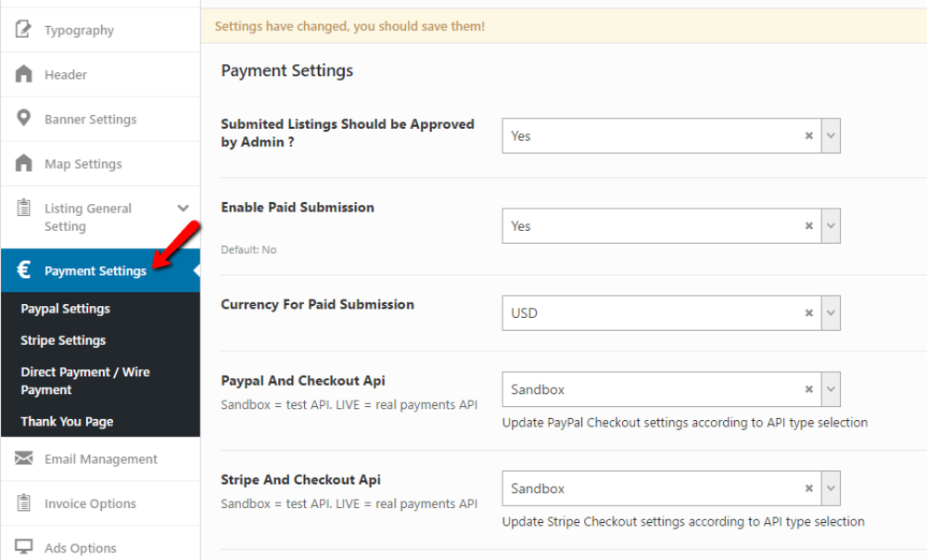Clear the Enable Paid Submission value
Viewport: 927px width, 560px height.
tap(808, 225)
